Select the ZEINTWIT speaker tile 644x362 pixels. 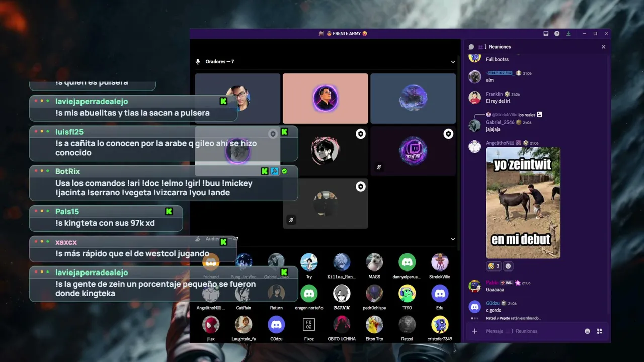click(x=413, y=151)
